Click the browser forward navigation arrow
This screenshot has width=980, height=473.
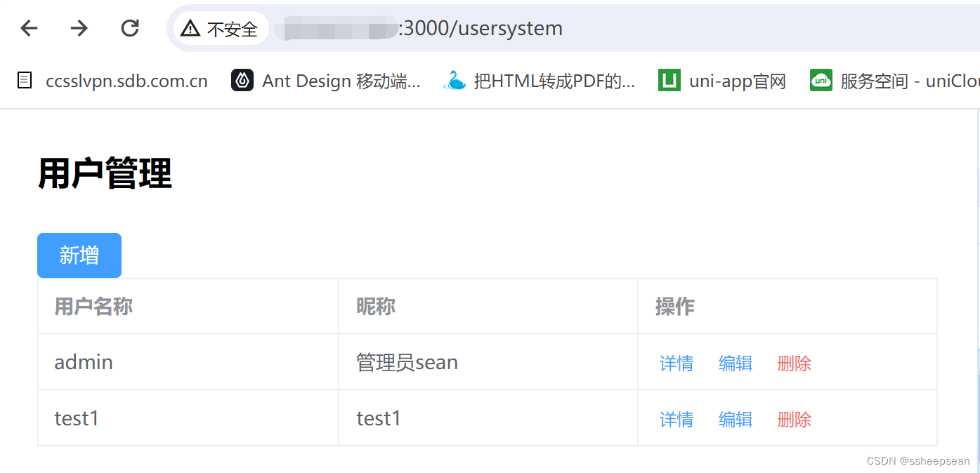(x=79, y=28)
